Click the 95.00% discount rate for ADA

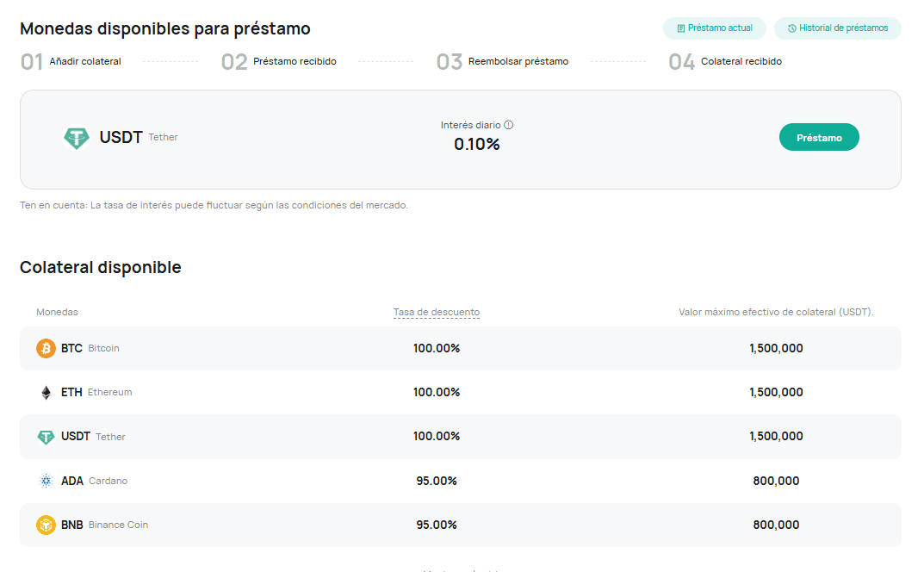pos(437,482)
